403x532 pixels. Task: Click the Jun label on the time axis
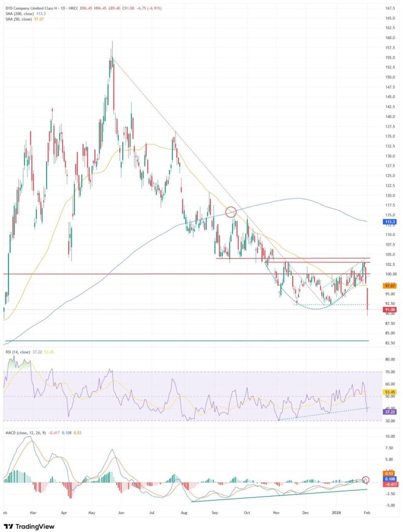coord(122,513)
